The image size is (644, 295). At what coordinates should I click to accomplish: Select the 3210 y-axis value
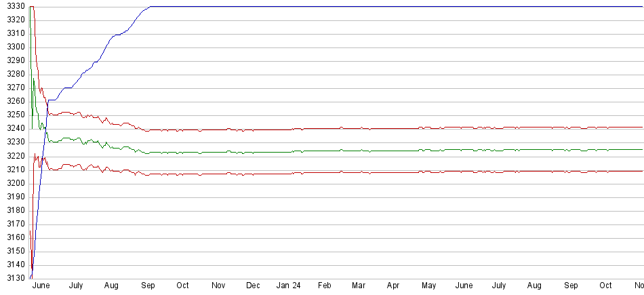[16, 169]
